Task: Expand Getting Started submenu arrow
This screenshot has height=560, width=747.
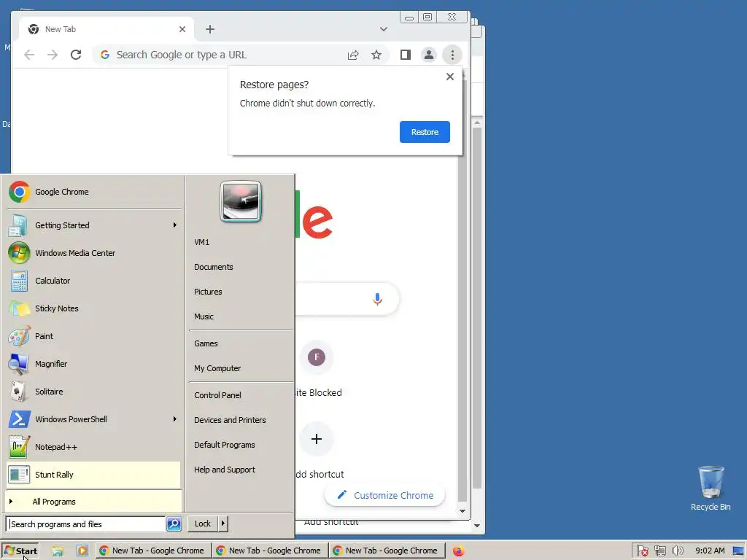Action: pyautogui.click(x=175, y=225)
